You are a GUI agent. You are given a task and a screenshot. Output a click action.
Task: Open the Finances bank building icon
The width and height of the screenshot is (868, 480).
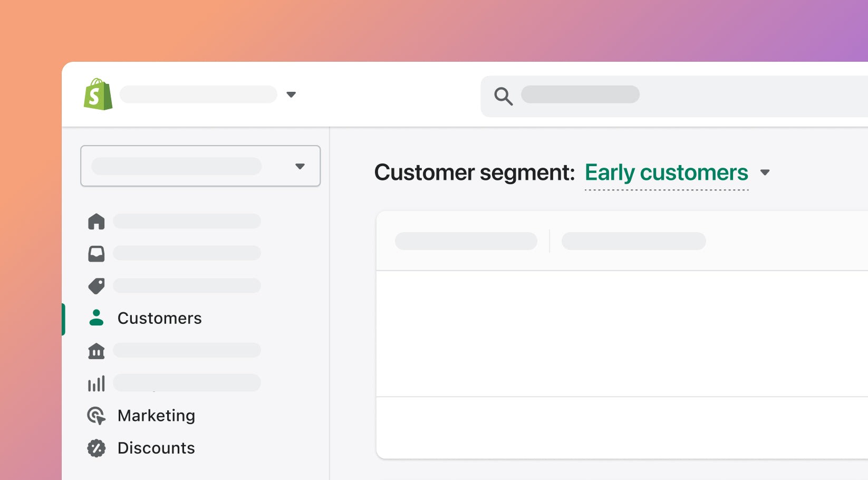point(97,351)
